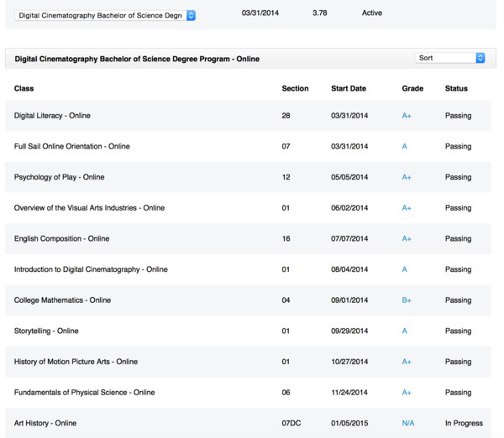Click the Status column header
This screenshot has height=438, width=504.
456,89
